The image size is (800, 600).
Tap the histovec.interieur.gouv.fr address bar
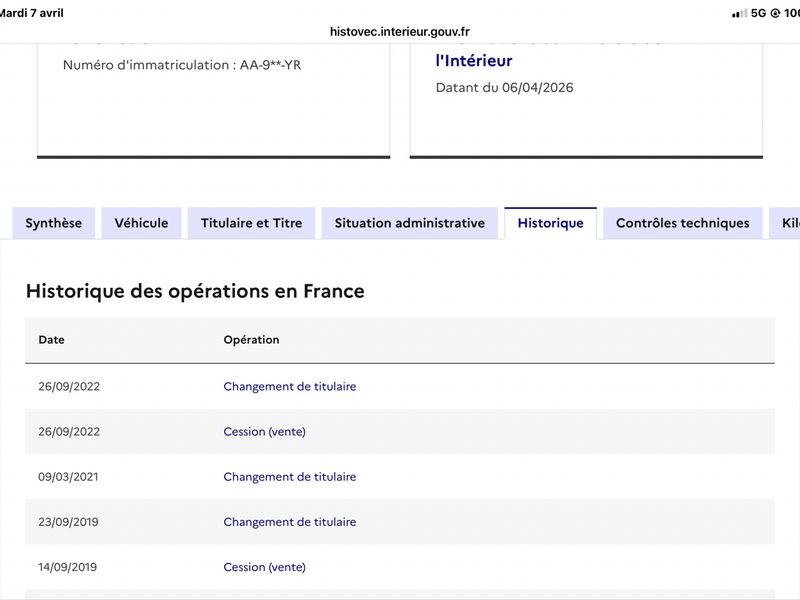tap(400, 31)
